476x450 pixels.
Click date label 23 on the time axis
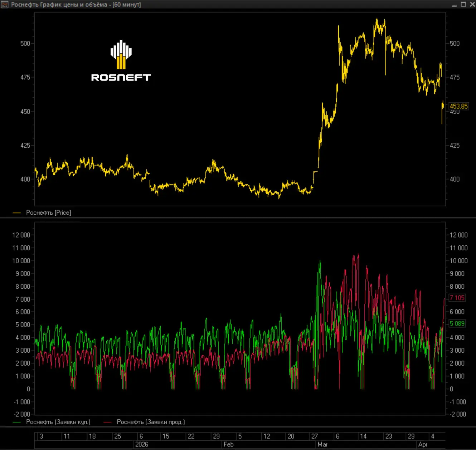pos(389,436)
